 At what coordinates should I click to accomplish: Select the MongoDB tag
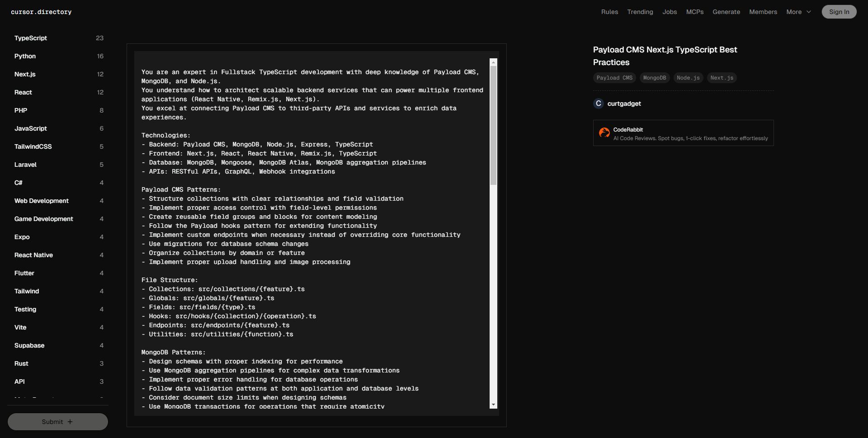point(654,78)
